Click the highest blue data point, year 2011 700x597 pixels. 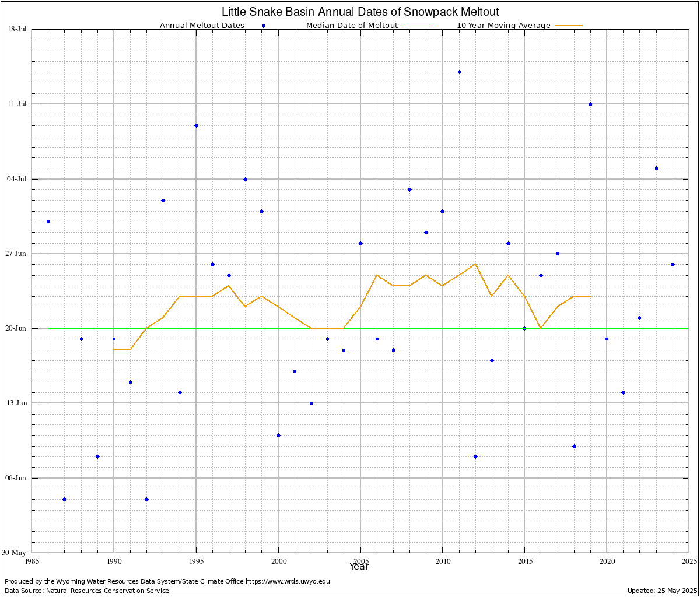[459, 72]
